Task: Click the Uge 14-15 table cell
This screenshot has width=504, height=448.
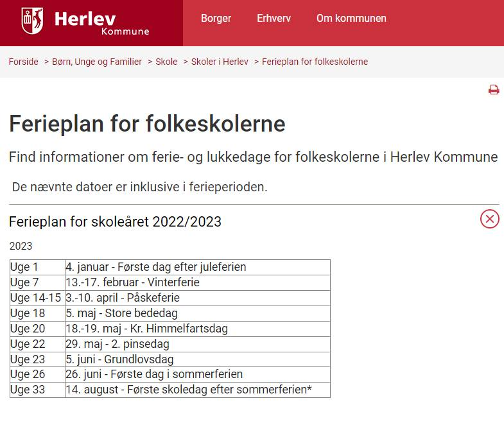Action: 37,298
